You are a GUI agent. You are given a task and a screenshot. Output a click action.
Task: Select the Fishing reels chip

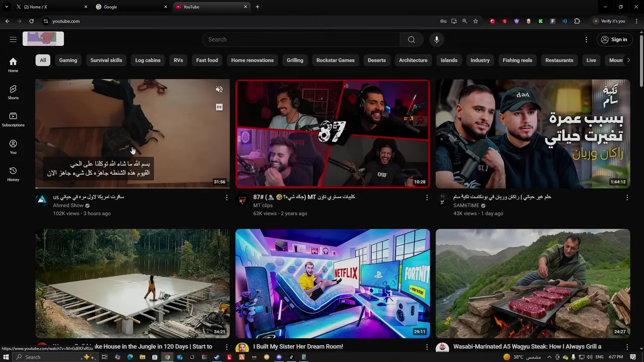pos(517,60)
